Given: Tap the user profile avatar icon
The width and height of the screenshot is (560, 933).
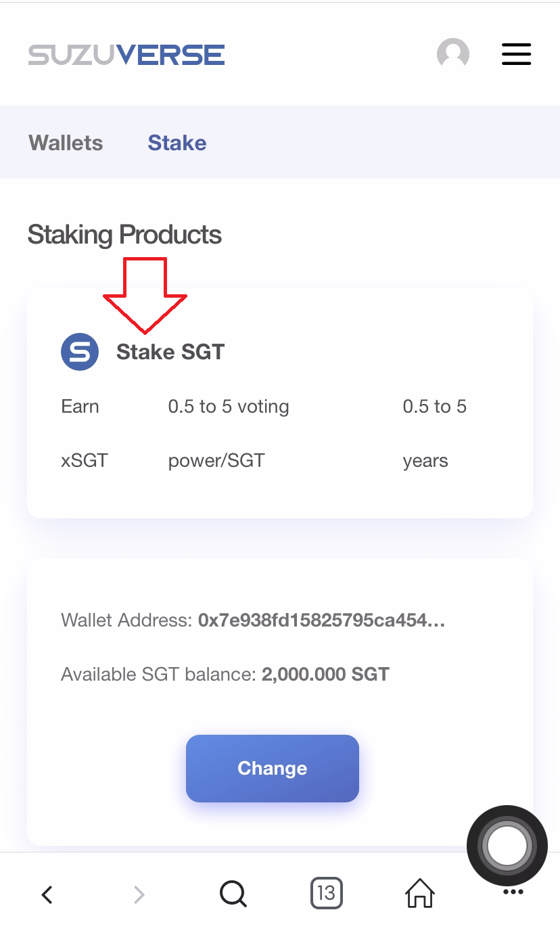Looking at the screenshot, I should click(x=453, y=54).
